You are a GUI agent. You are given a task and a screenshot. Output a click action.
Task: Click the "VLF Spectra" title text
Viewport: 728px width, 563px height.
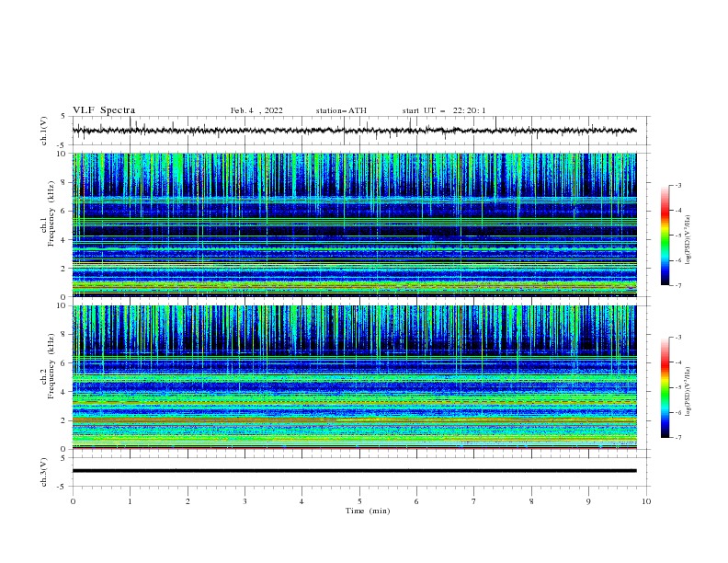pos(104,110)
